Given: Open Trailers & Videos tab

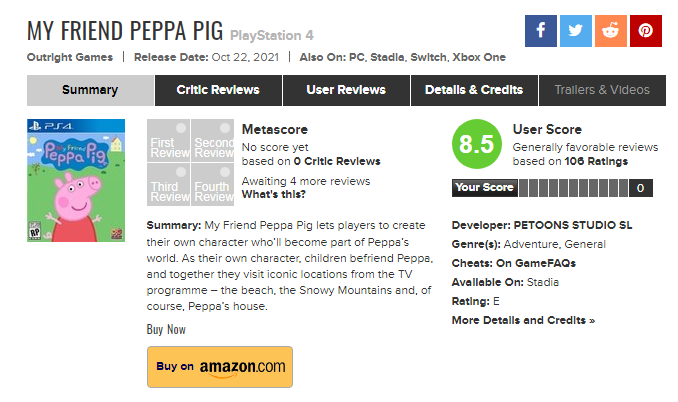Looking at the screenshot, I should tap(602, 90).
